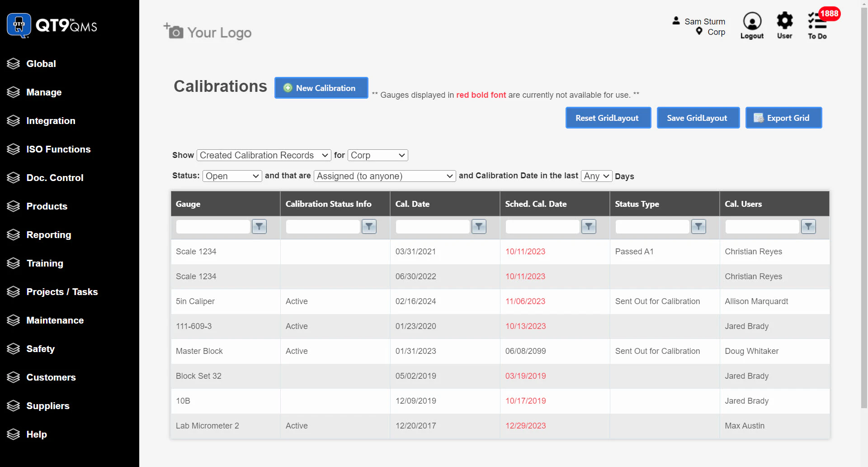Image resolution: width=868 pixels, height=467 pixels.
Task: Open the Calibration Date Days dropdown
Action: (x=596, y=176)
